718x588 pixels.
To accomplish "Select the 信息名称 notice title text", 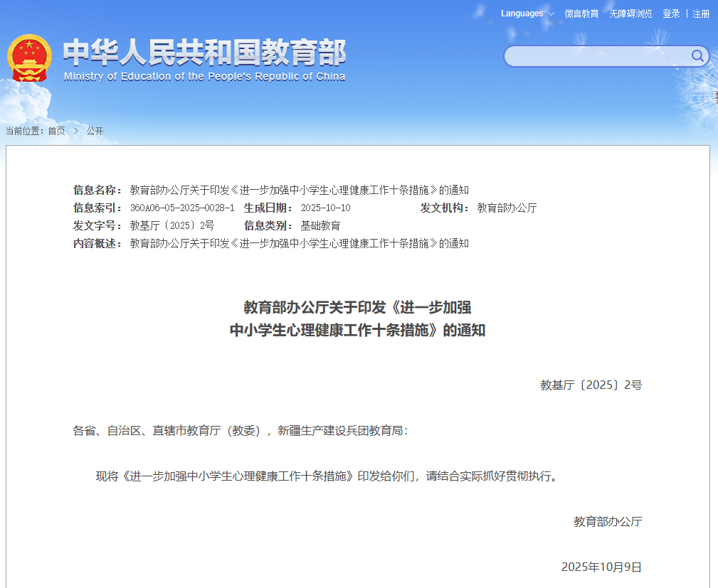I will pos(299,190).
